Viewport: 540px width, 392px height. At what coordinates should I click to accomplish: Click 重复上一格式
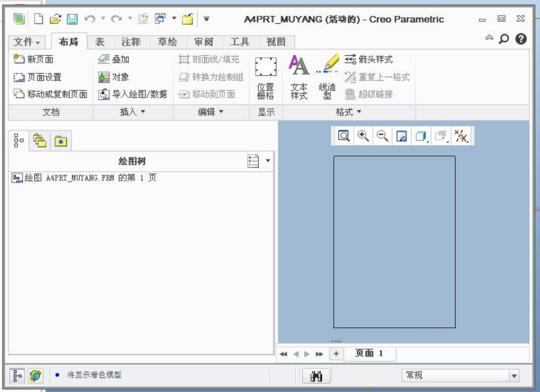[x=377, y=77]
